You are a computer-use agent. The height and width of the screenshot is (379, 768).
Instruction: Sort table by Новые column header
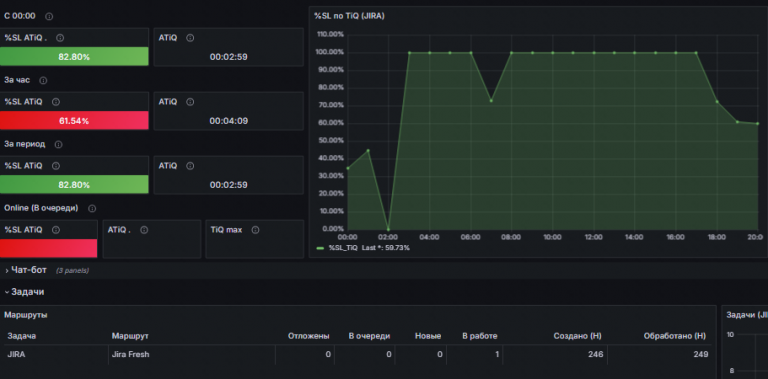428,336
